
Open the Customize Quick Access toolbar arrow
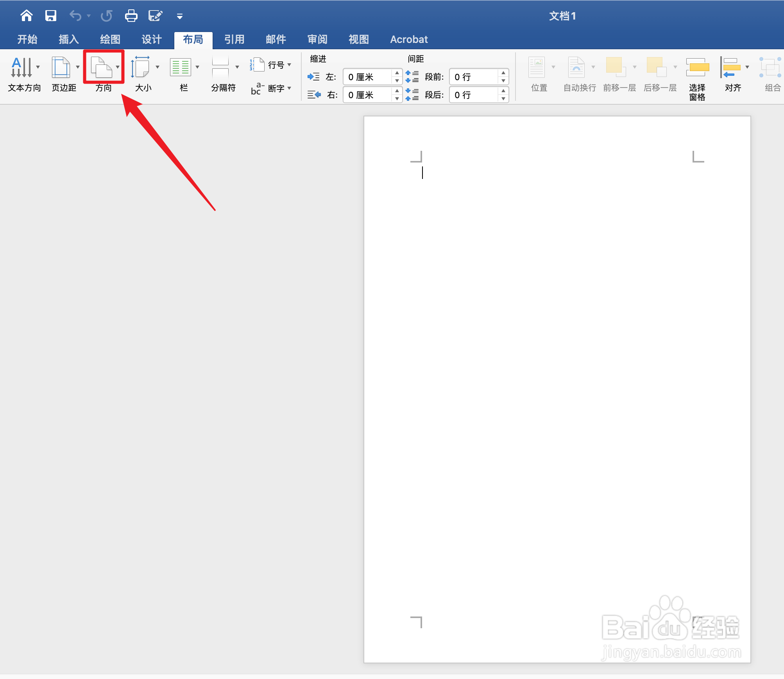pyautogui.click(x=180, y=16)
